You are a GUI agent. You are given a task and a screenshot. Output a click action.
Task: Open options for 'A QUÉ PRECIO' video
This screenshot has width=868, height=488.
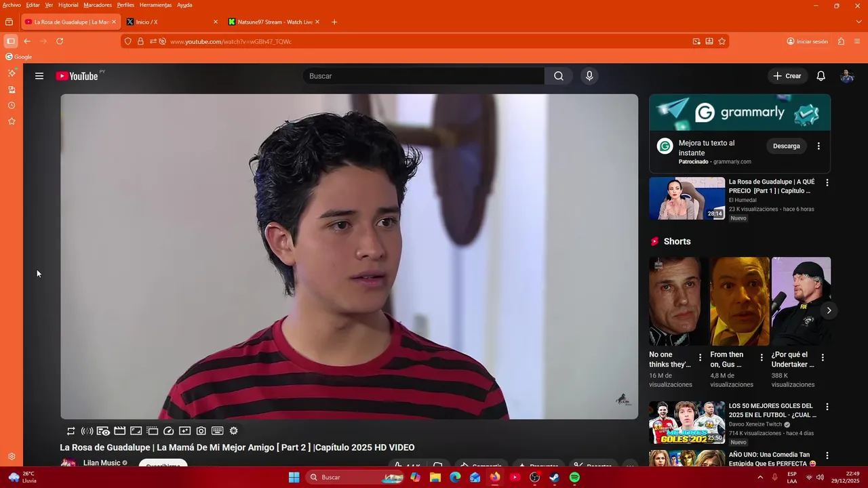click(x=827, y=182)
